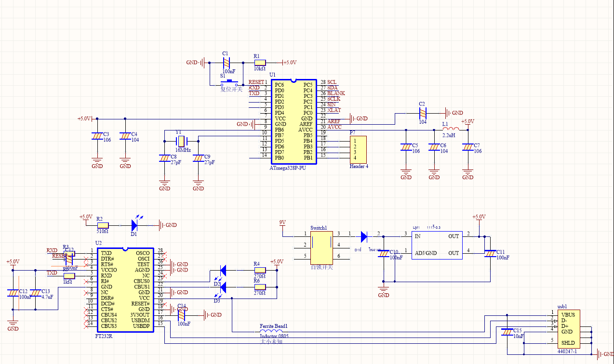Click the FT232R chip U2
Image resolution: width=614 pixels, height=364 pixels.
[124, 290]
